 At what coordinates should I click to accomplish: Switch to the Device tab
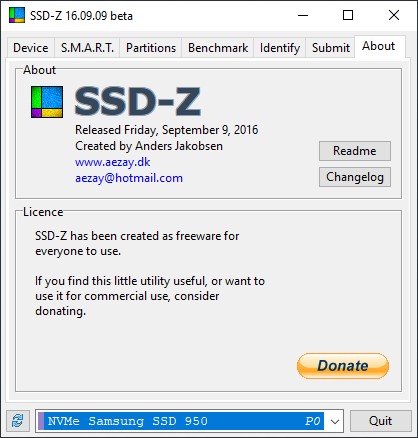pos(31,48)
